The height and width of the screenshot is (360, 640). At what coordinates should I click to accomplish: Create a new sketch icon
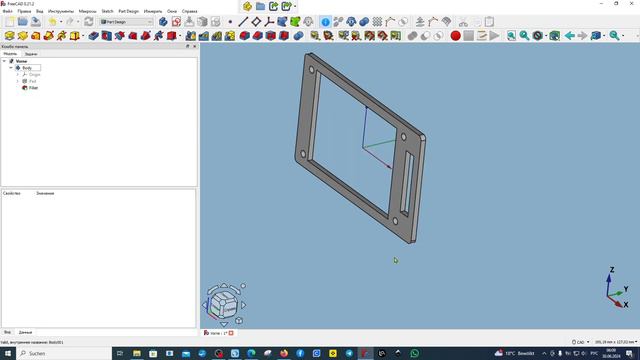pos(176,22)
